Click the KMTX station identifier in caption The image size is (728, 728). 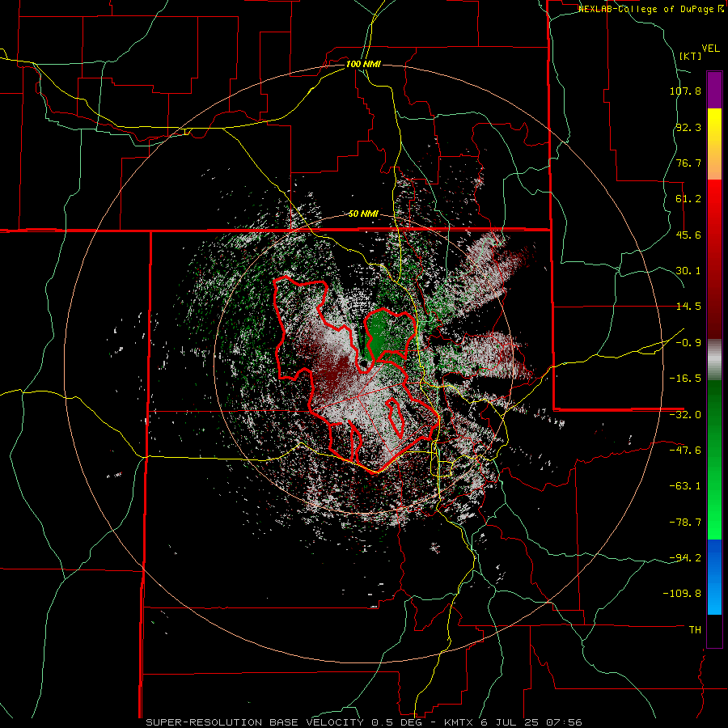tap(459, 722)
